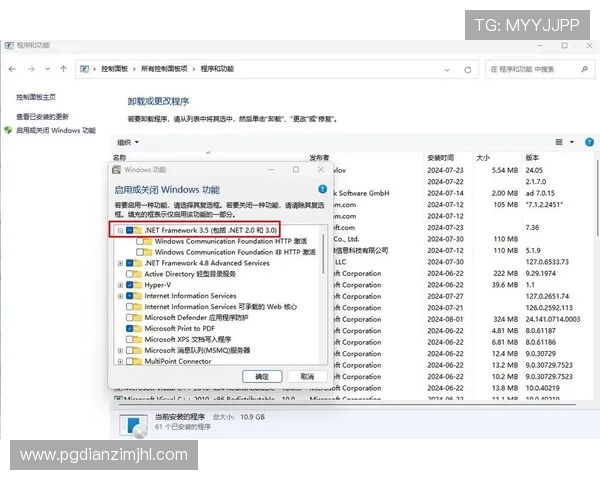The image size is (600, 480).
Task: Check Microsoft XPS 文档写入程序 checkbox
Action: [129, 340]
